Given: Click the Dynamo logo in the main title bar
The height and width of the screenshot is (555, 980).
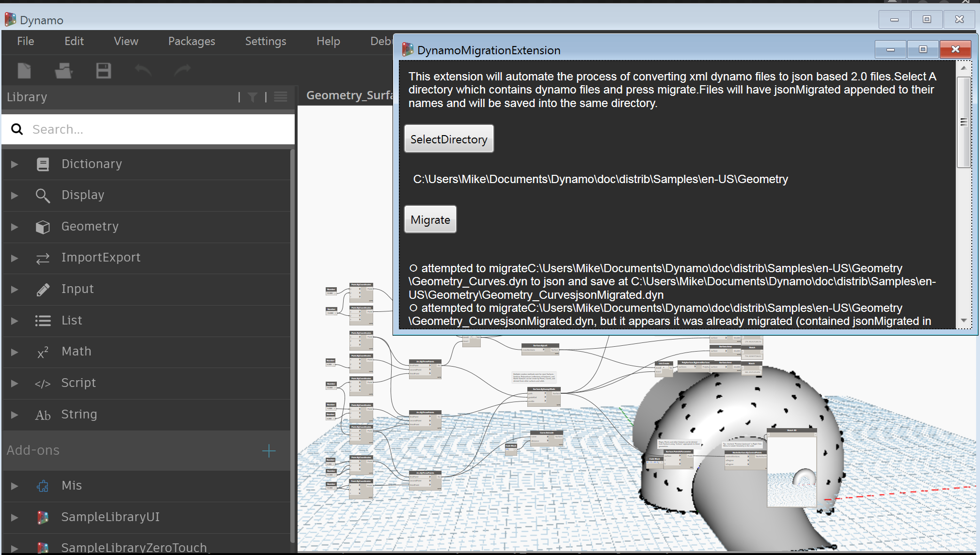Looking at the screenshot, I should click(10, 19).
